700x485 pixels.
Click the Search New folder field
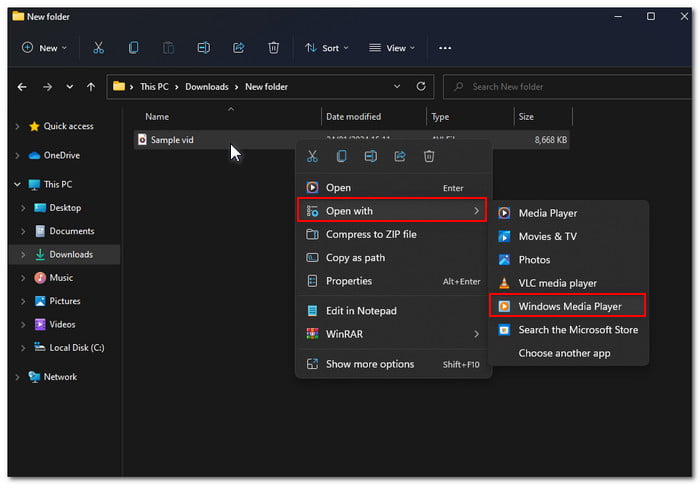(567, 87)
